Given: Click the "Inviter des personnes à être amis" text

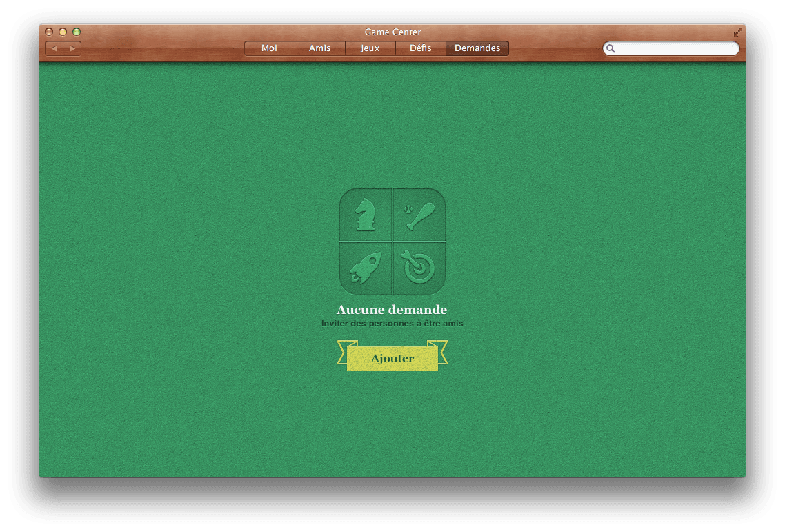Looking at the screenshot, I should [392, 324].
